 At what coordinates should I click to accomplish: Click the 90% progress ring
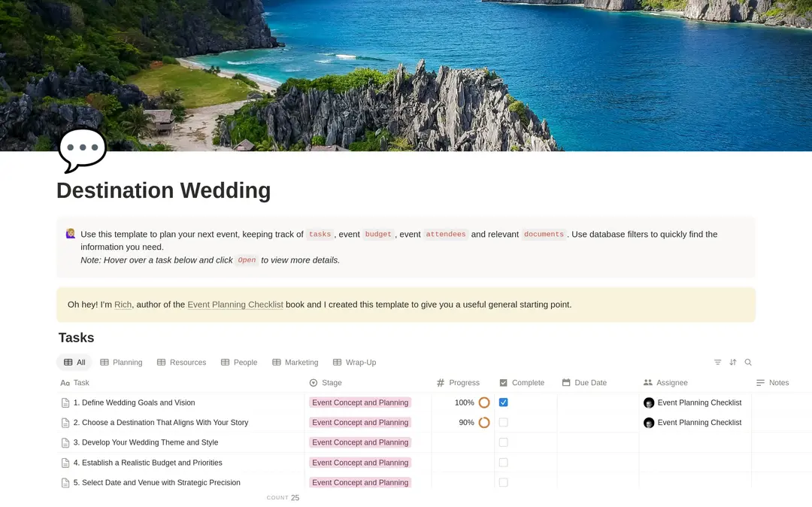(x=484, y=423)
